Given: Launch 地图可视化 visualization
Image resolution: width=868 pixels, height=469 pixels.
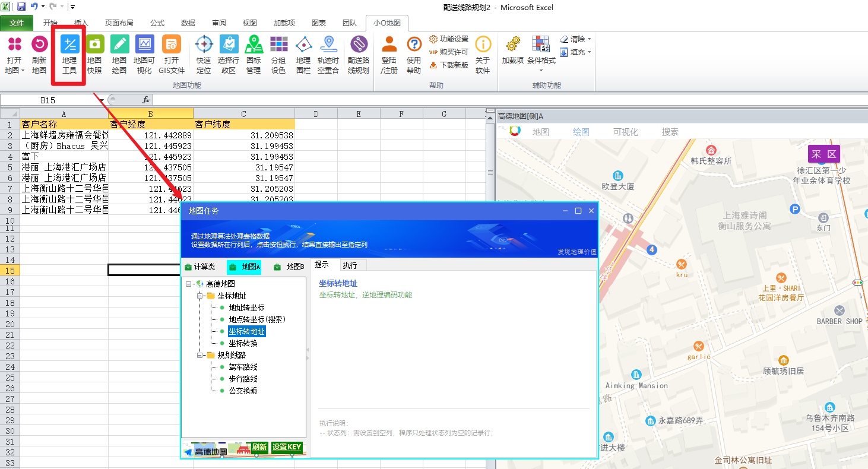Looking at the screenshot, I should coord(144,44).
